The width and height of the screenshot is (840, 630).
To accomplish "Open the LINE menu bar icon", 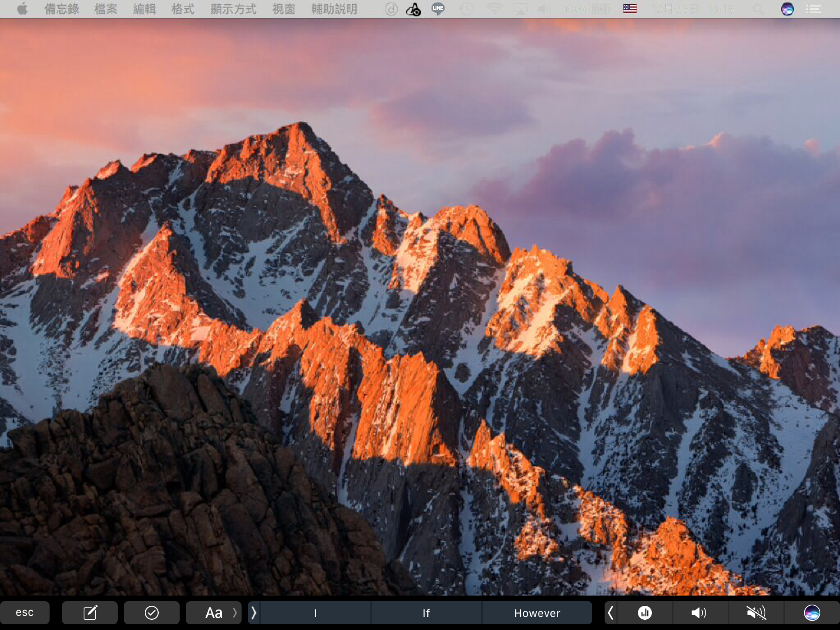I will point(438,9).
